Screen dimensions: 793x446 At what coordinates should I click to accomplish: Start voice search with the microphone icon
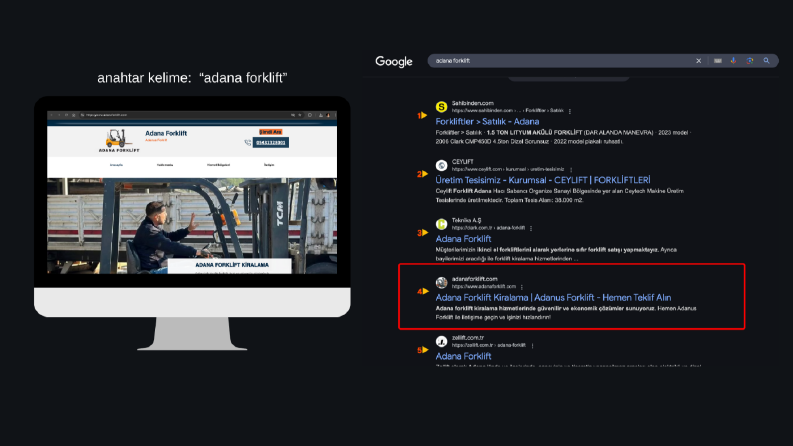733,61
